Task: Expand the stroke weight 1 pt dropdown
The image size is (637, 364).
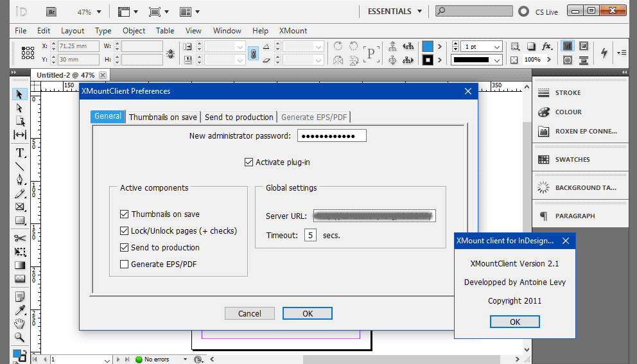Action: (x=497, y=47)
